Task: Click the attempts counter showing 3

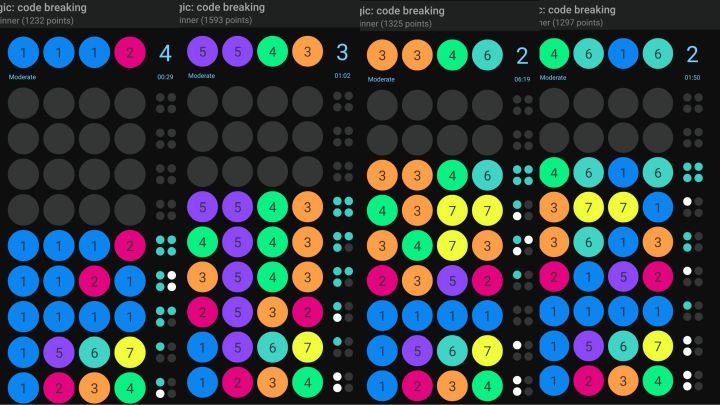Action: (342, 52)
